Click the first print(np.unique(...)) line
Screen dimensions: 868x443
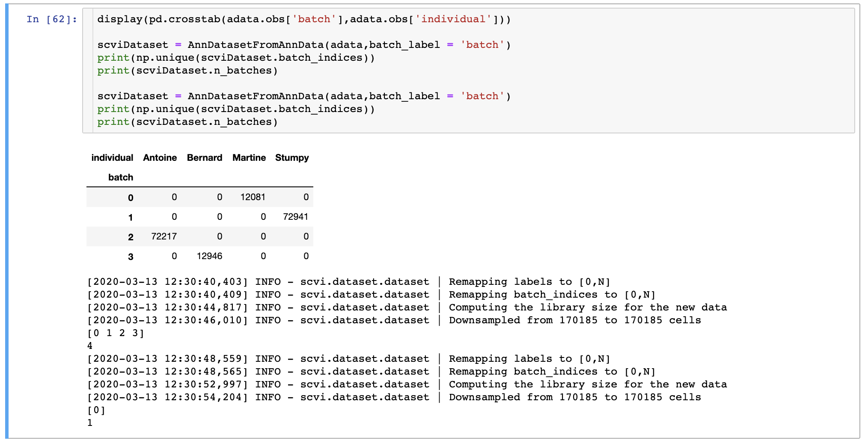[236, 58]
